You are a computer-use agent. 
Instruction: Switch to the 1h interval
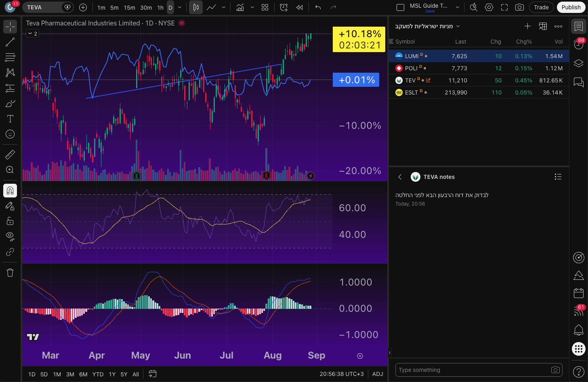[x=160, y=7]
